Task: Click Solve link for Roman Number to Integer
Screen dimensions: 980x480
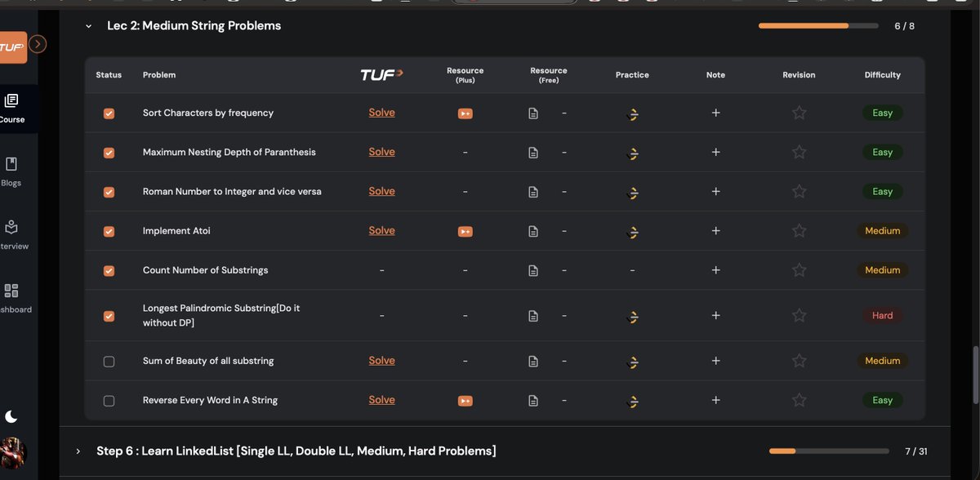Action: tap(381, 191)
